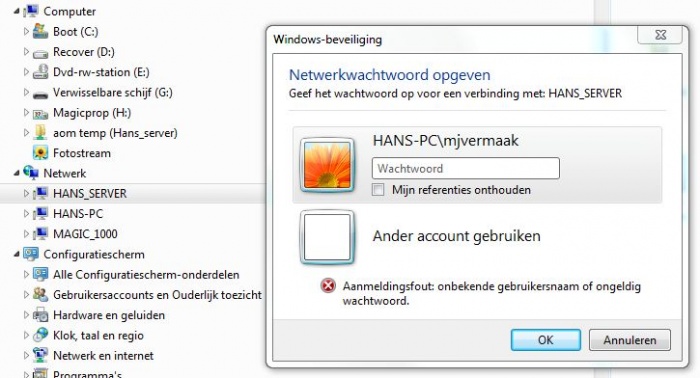Collapse the Computer tree node
The width and height of the screenshot is (700, 378).
coord(17,11)
